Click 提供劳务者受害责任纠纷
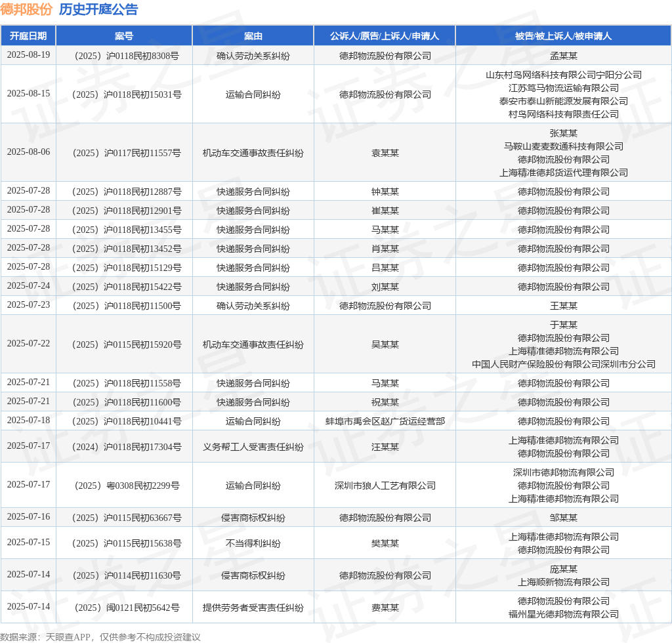Viewport: 672px width, 643px height. pyautogui.click(x=253, y=608)
